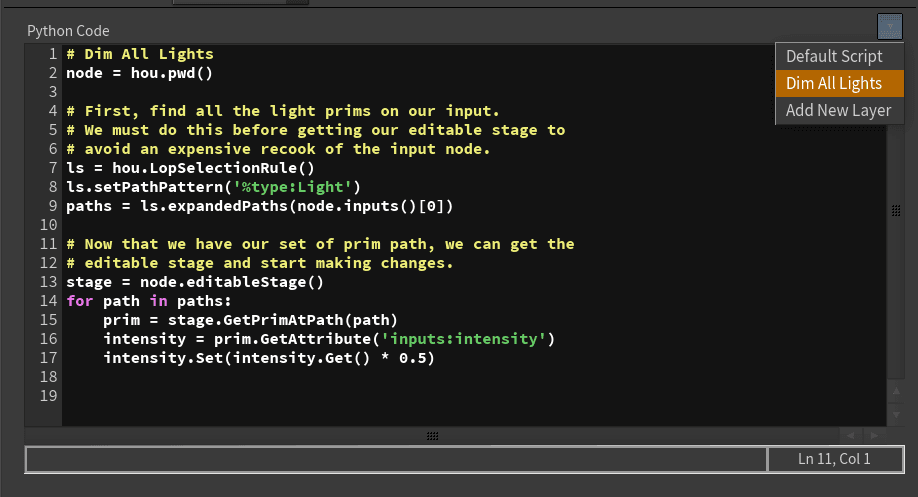
Task: Click the vertical scrollbar down arrow
Action: (896, 414)
